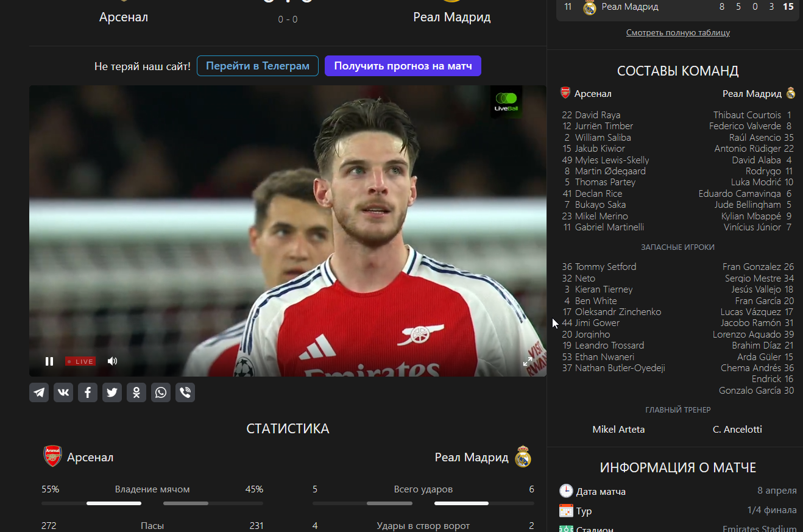Select Jurriën Timber in the lineup
Viewport: 803px width, 532px height.
pos(604,126)
